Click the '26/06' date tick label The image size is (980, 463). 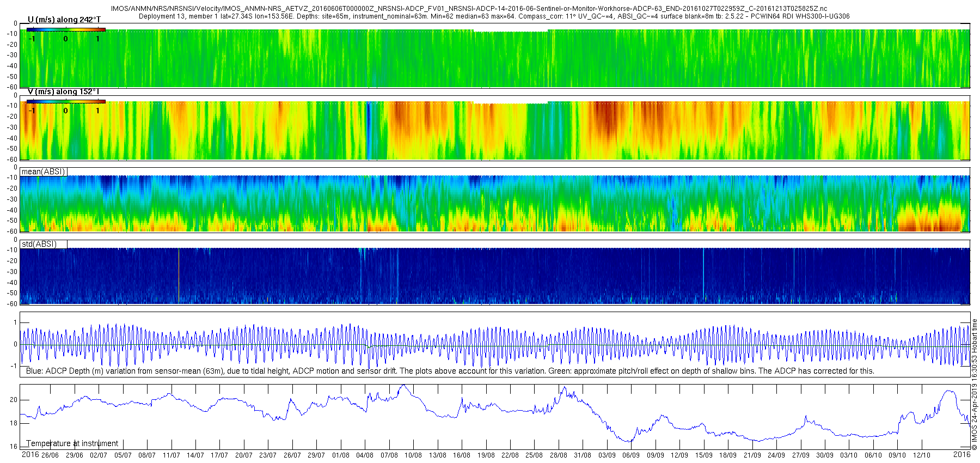(x=50, y=455)
